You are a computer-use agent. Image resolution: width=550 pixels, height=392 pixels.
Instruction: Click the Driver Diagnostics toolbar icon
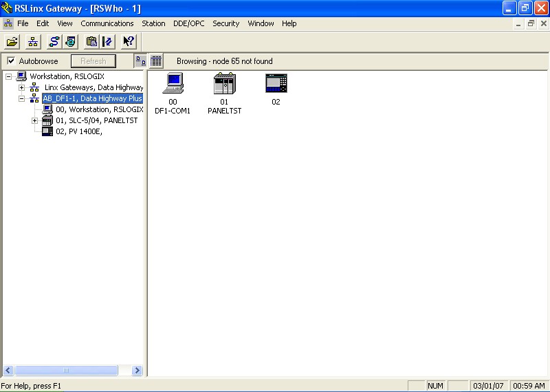tap(70, 42)
